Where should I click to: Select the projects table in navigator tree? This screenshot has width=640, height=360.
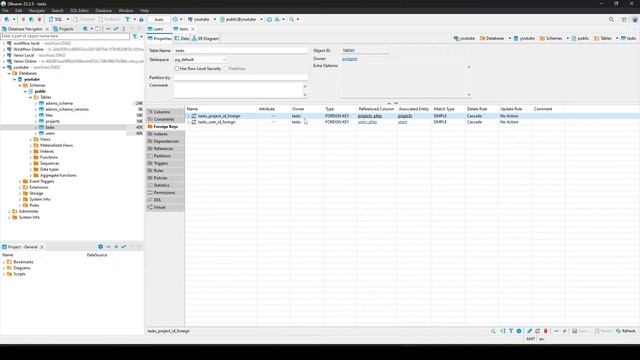53,121
